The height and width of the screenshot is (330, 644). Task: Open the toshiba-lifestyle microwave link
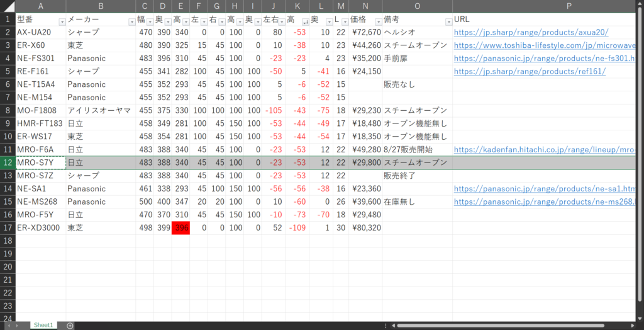[545, 46]
